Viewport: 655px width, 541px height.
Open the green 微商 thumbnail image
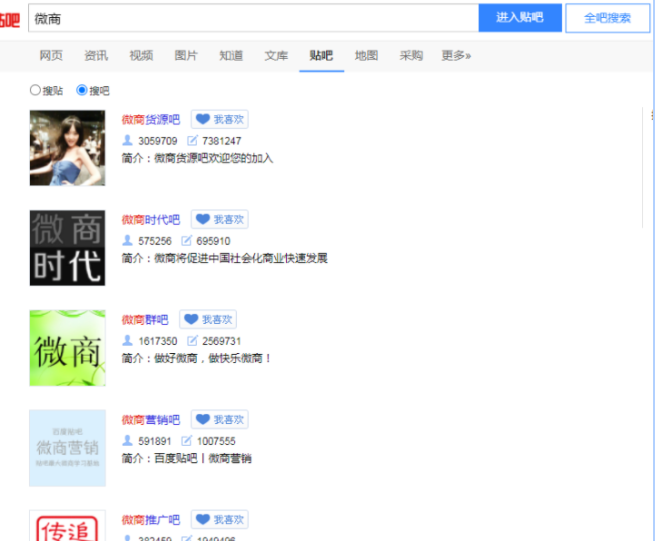point(67,348)
